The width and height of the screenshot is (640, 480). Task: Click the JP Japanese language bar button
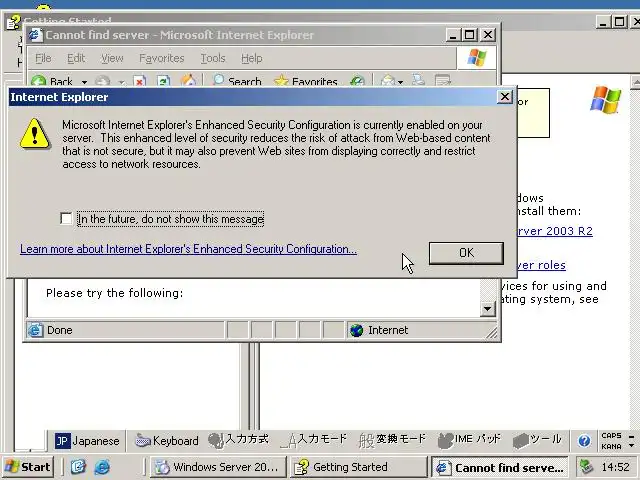coord(87,441)
